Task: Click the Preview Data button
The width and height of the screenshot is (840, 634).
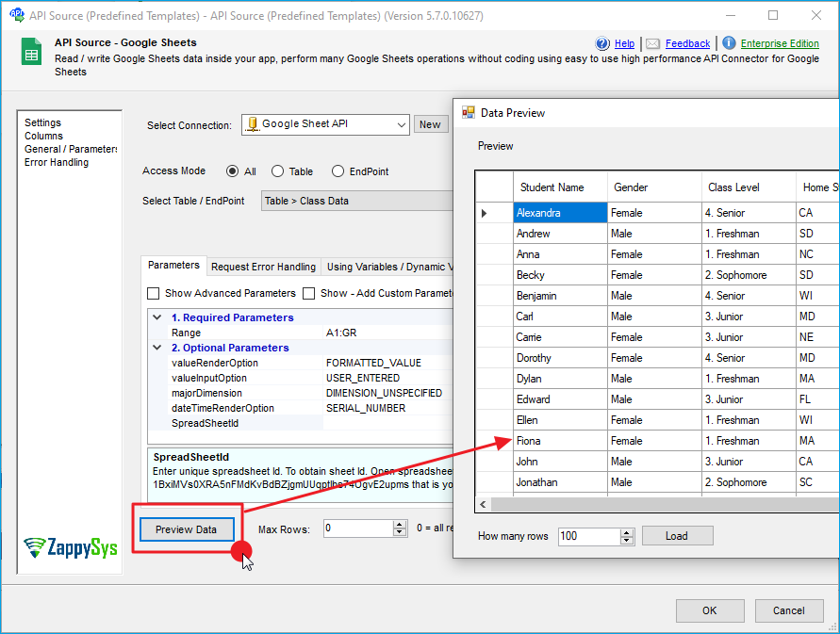Action: (x=186, y=529)
